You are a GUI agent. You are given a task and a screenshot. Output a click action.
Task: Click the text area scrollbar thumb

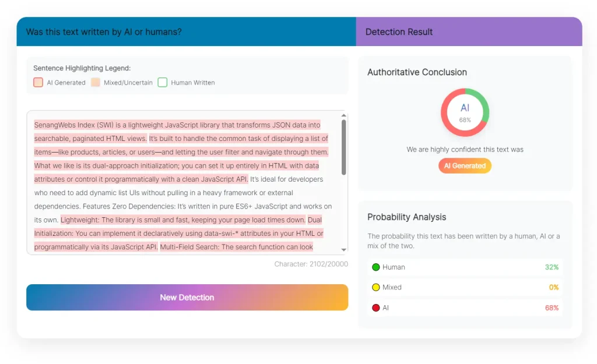[x=343, y=147]
